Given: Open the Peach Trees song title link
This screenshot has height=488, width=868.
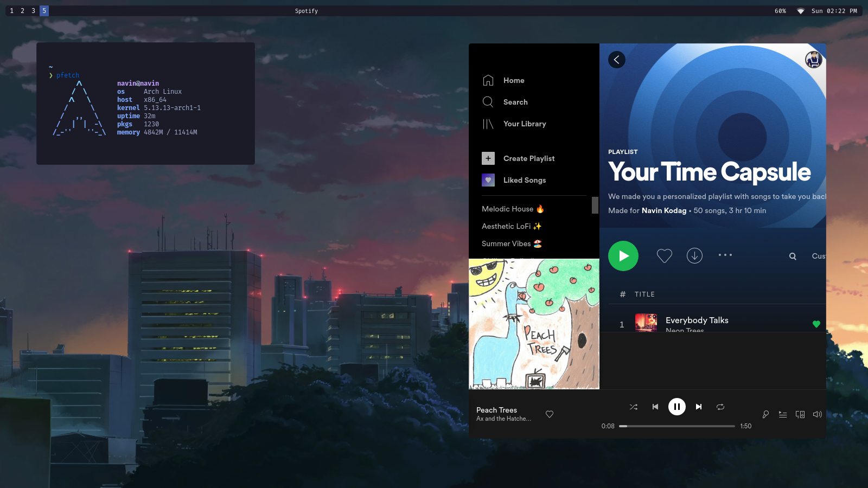Looking at the screenshot, I should click(x=496, y=410).
